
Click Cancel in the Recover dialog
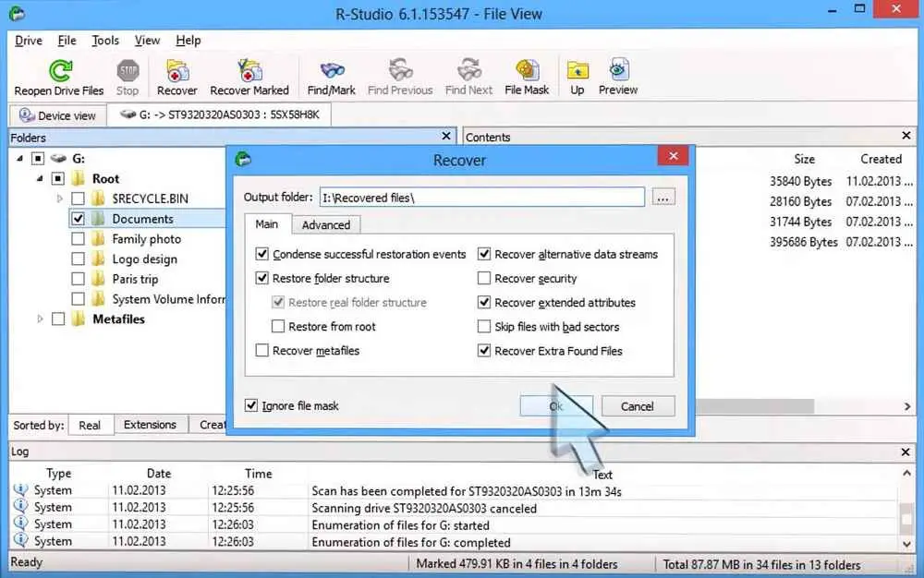pyautogui.click(x=638, y=406)
